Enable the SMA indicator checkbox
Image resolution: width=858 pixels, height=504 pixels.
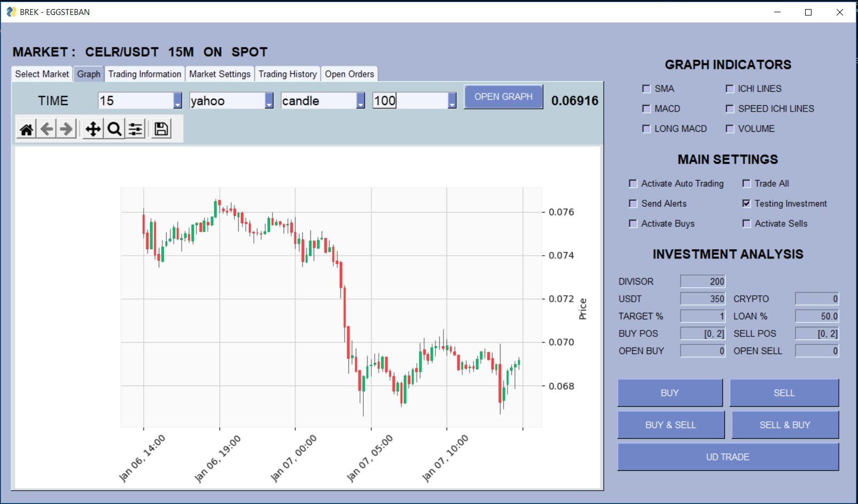tap(646, 89)
